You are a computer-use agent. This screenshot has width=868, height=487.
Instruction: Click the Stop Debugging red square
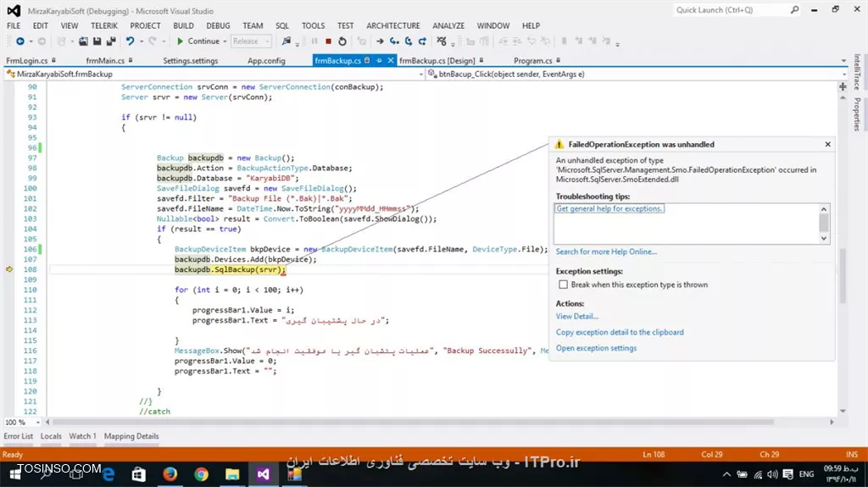328,41
